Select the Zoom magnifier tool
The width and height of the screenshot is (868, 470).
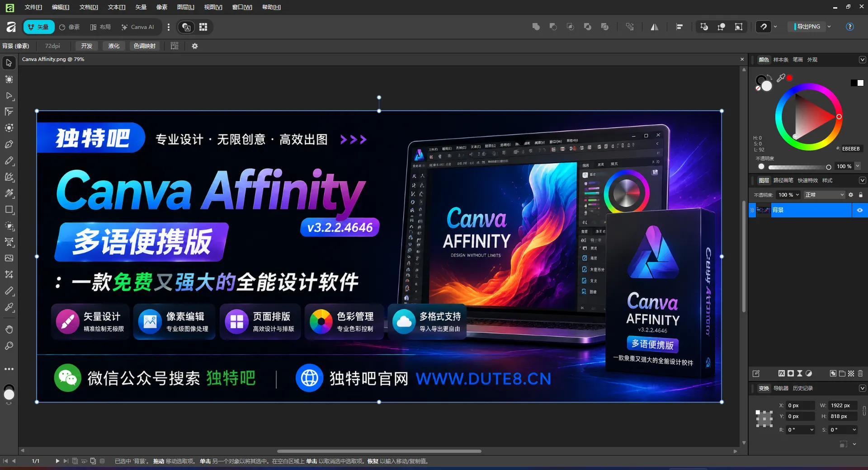coord(9,346)
